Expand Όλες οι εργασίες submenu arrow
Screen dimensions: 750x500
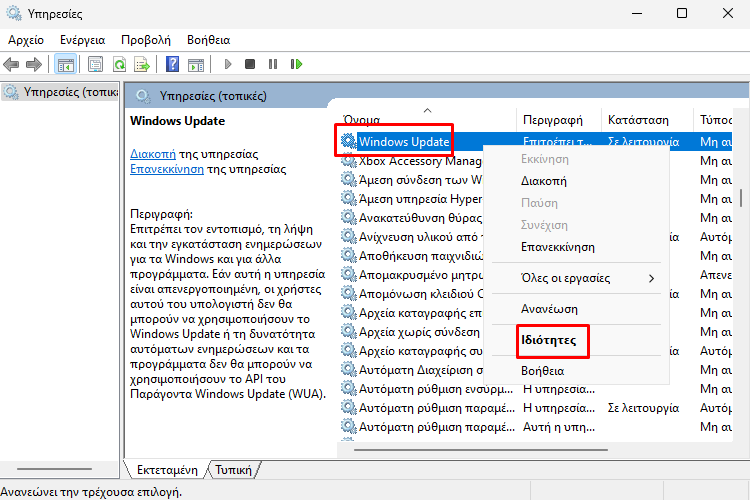tap(651, 278)
